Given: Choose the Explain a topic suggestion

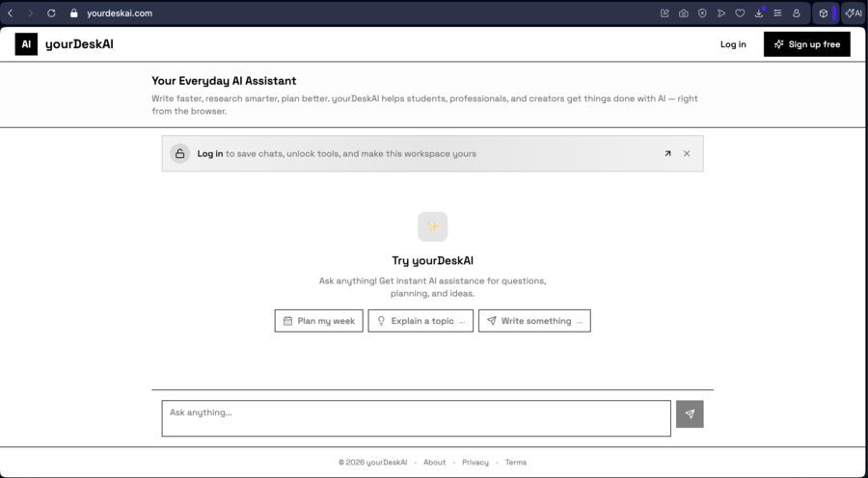Looking at the screenshot, I should point(420,321).
